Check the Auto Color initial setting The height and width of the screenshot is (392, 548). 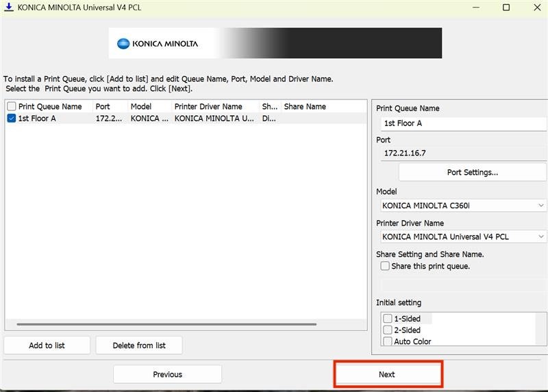point(388,341)
